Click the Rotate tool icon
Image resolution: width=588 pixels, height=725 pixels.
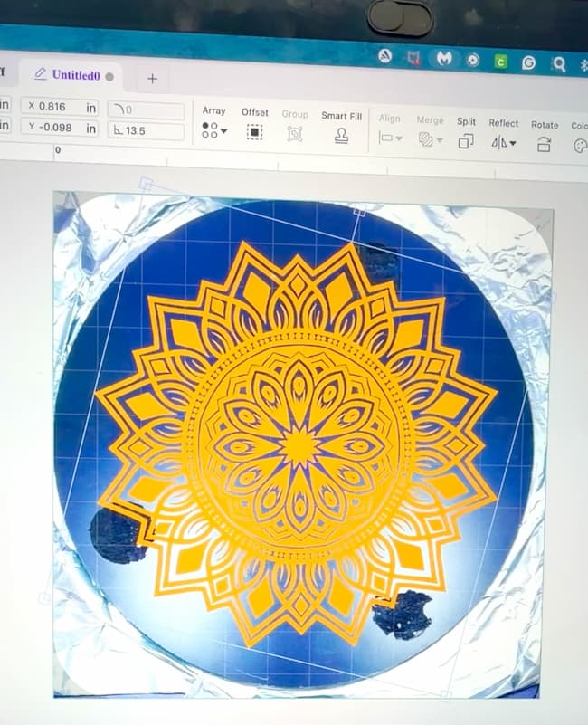544,145
